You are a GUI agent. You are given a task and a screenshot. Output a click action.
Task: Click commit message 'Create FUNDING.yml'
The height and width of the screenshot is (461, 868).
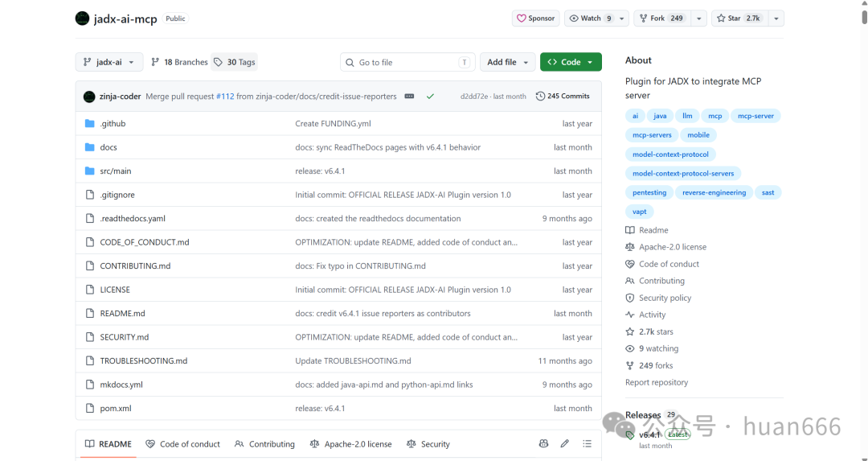[334, 124]
